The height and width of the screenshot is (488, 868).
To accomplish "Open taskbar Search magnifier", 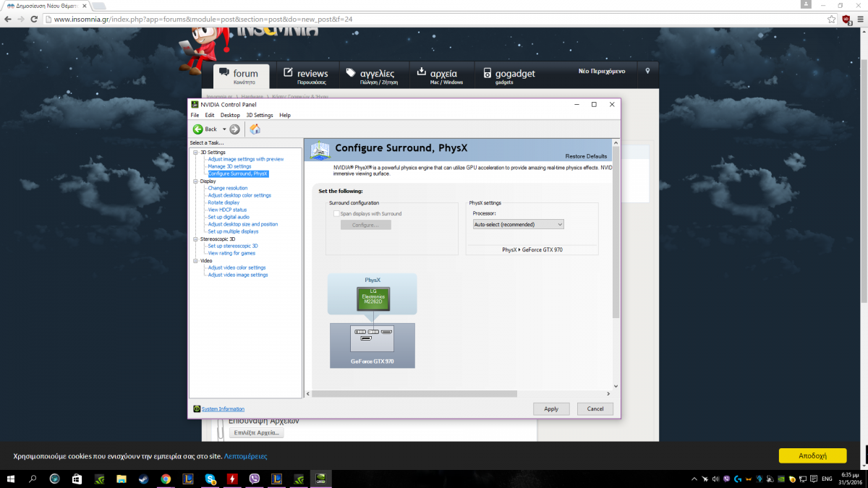I will coord(33,479).
